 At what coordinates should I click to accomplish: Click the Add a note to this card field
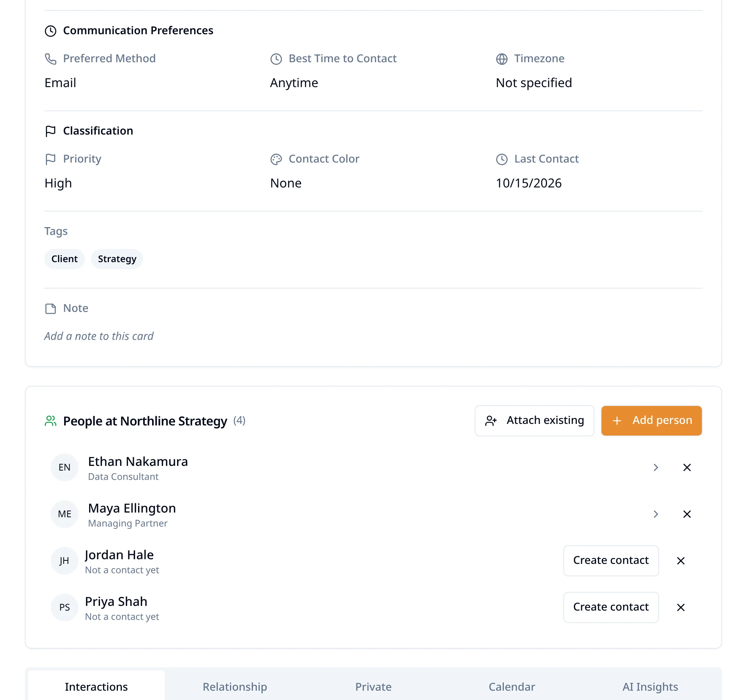[x=99, y=336]
